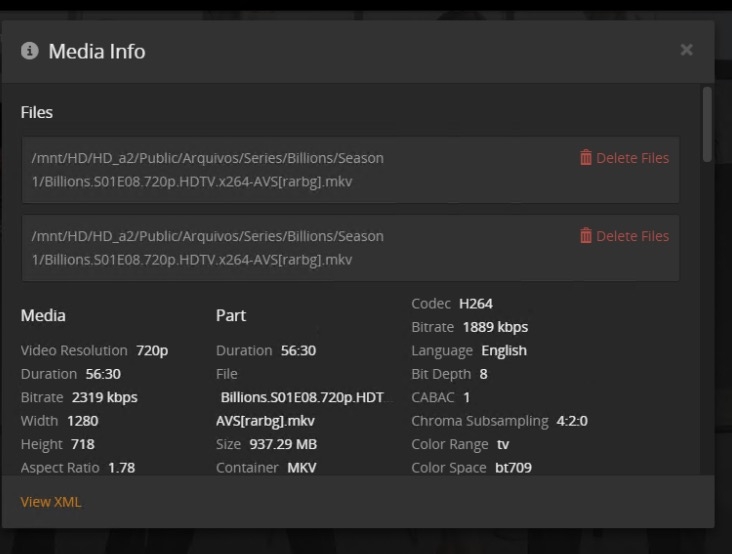Click the Video Resolution value 720p
732x554 pixels.
tap(152, 351)
